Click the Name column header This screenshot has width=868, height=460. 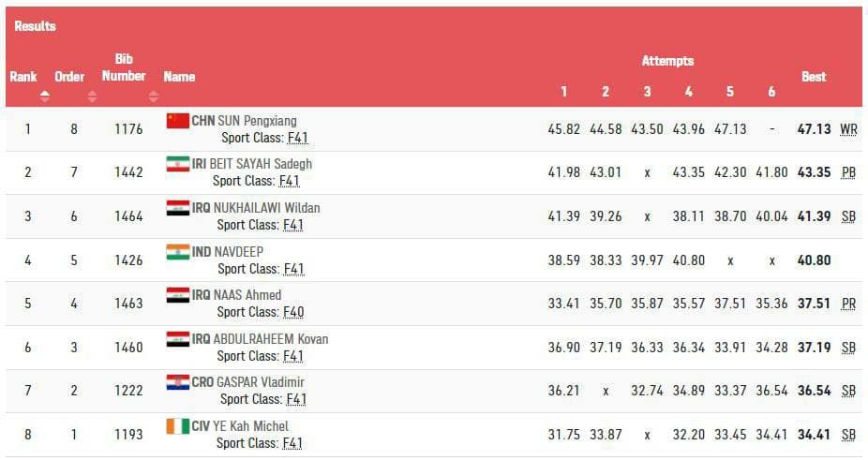179,77
